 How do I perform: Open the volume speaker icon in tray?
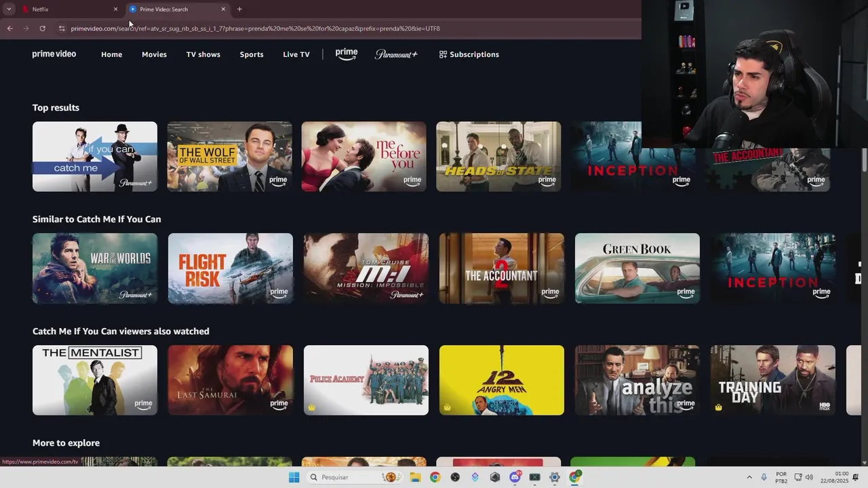(x=809, y=477)
